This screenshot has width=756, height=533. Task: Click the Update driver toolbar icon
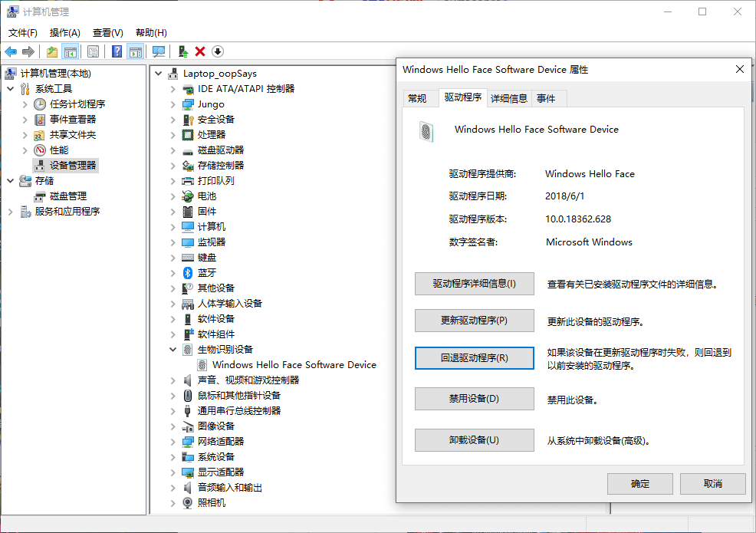coord(182,51)
